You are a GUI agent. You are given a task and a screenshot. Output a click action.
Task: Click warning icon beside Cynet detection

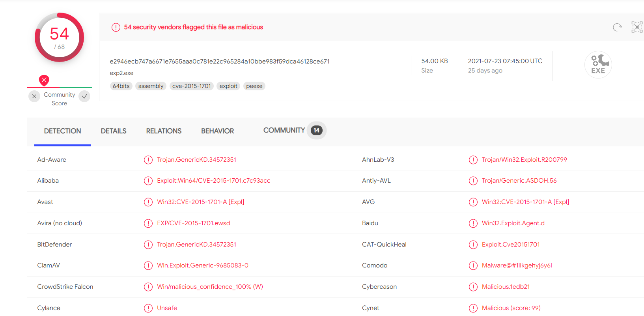click(x=473, y=308)
